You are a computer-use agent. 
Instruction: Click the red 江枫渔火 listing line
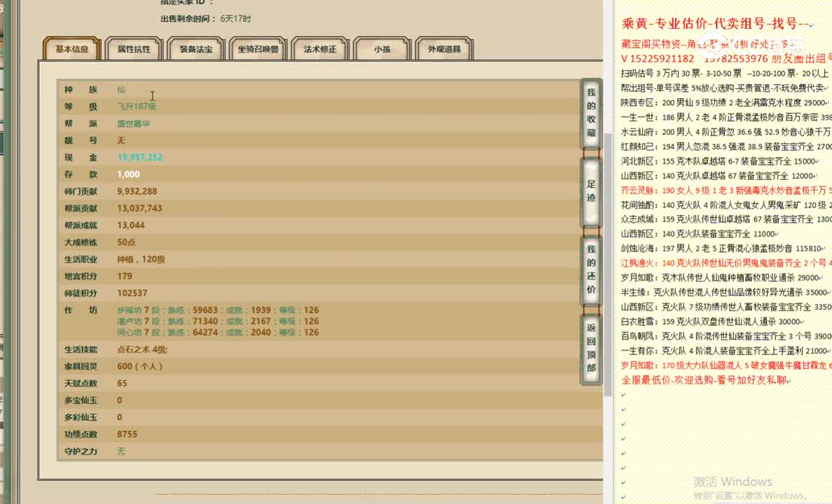coord(726,263)
